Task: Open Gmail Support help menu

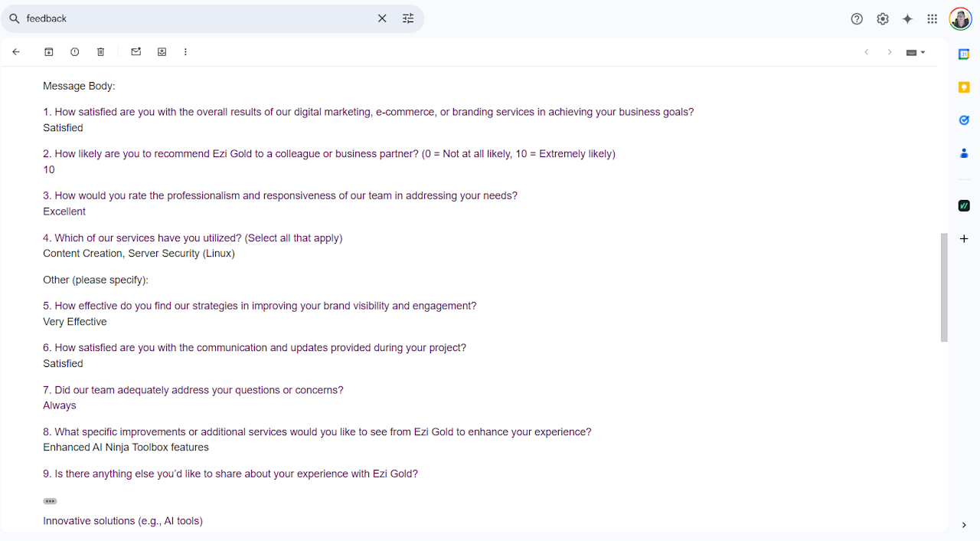Action: tap(857, 19)
